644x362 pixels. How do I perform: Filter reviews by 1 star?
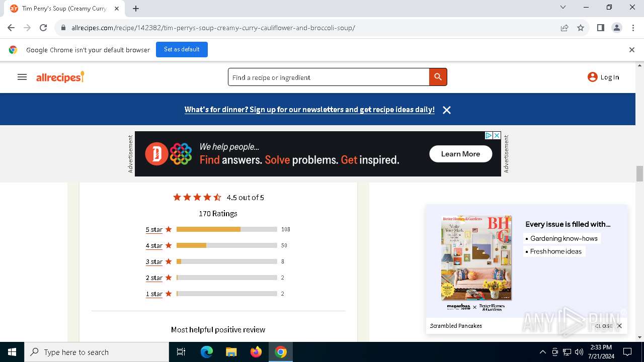pos(154,294)
